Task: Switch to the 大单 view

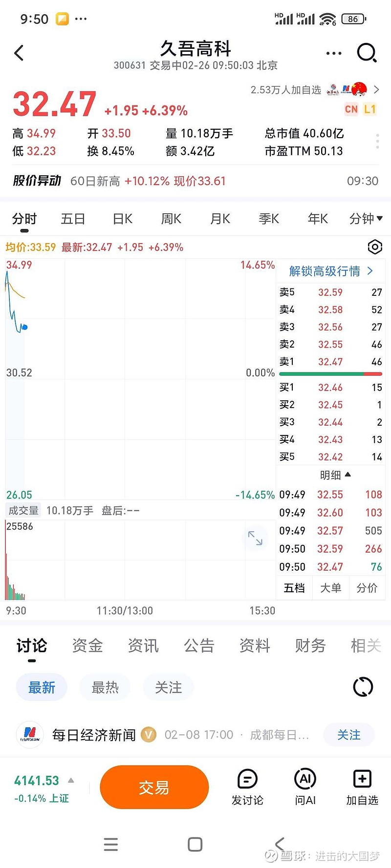Action: pyautogui.click(x=330, y=588)
